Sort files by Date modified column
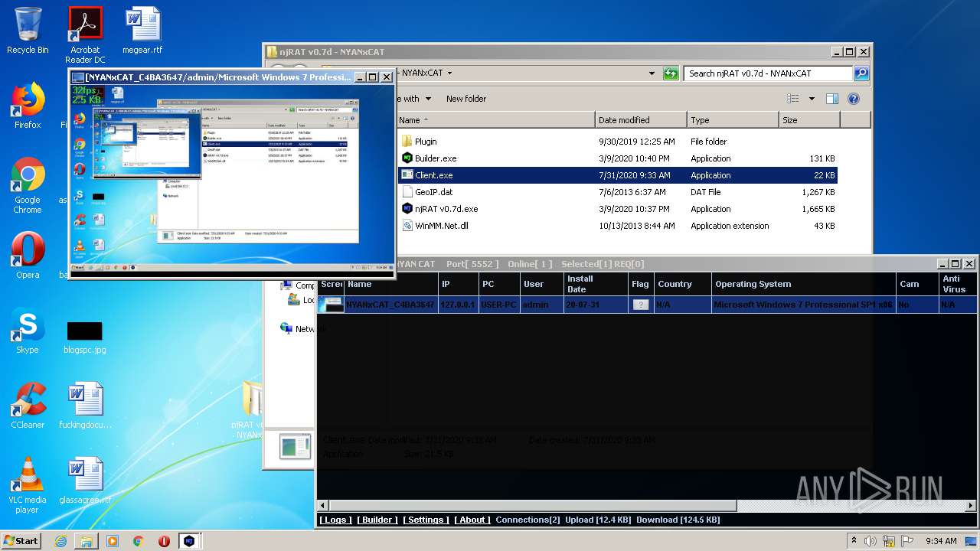Screen dimensions: 980x551 [640, 120]
